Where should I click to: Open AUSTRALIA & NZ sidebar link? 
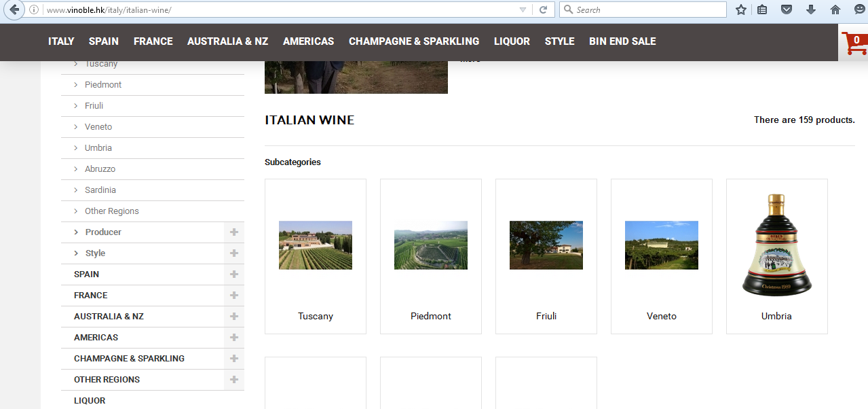[x=109, y=317]
